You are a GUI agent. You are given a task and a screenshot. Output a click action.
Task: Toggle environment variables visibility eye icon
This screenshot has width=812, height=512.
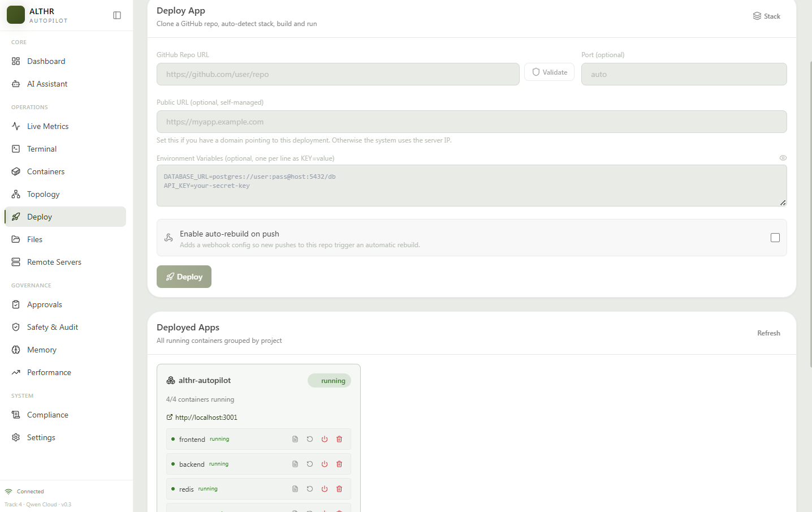[783, 158]
